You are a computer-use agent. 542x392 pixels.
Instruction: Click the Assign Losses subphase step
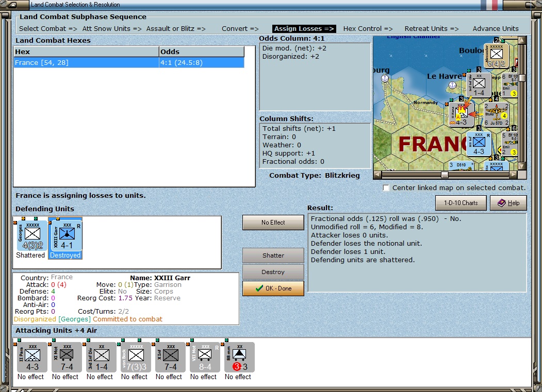(304, 29)
